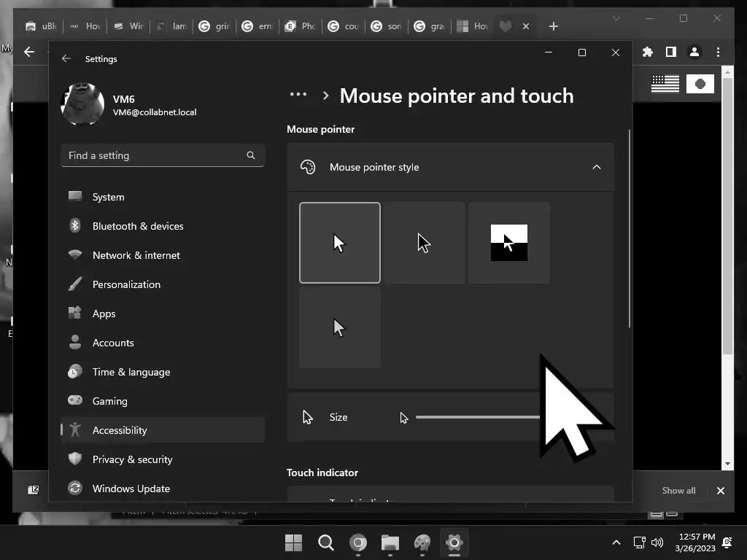Switch to the lam browser tab

(x=171, y=26)
